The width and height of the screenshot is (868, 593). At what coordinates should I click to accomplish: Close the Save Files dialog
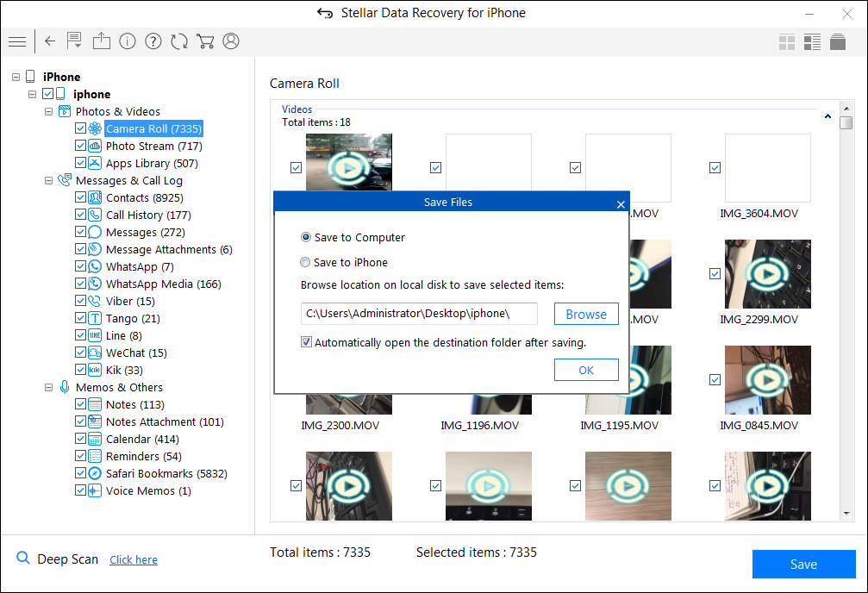tap(621, 204)
